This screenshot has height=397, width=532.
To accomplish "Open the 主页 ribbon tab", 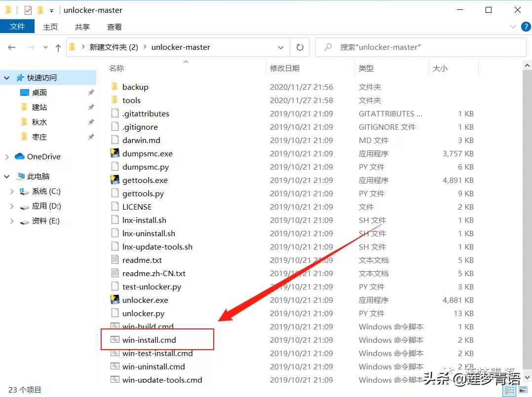I will point(50,27).
